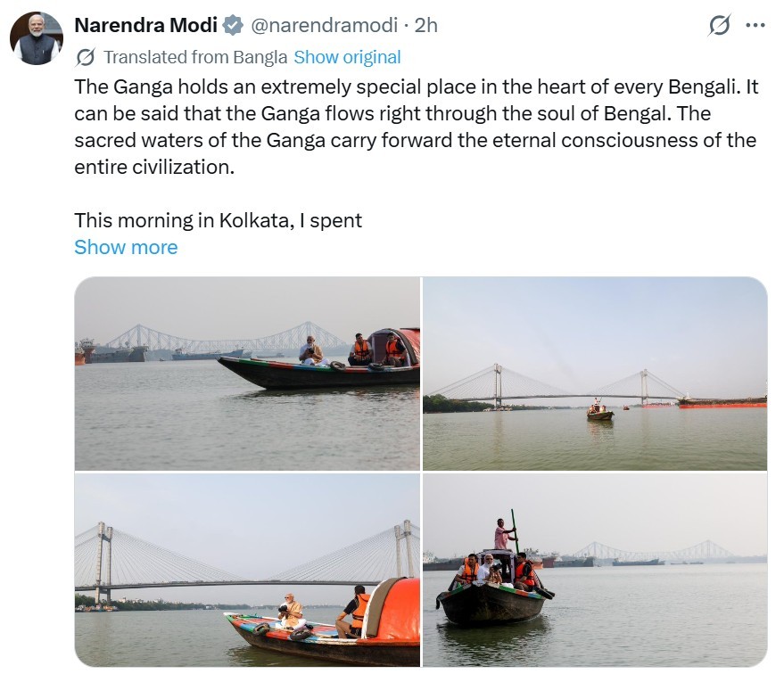Viewport: 784px width, 674px height.
Task: Open the Grok actions icon
Action: pyautogui.click(x=719, y=26)
